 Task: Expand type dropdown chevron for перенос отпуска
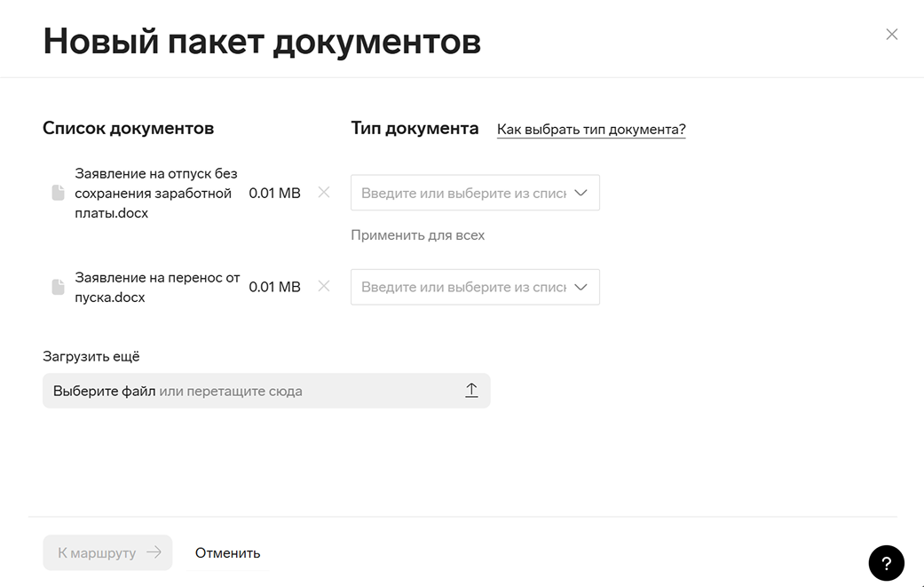[580, 287]
